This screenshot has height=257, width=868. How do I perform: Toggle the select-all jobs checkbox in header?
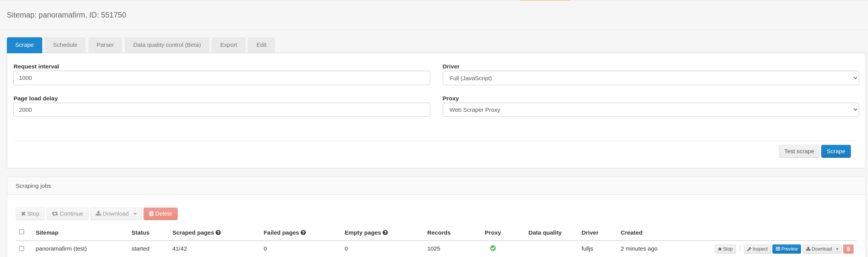click(22, 232)
